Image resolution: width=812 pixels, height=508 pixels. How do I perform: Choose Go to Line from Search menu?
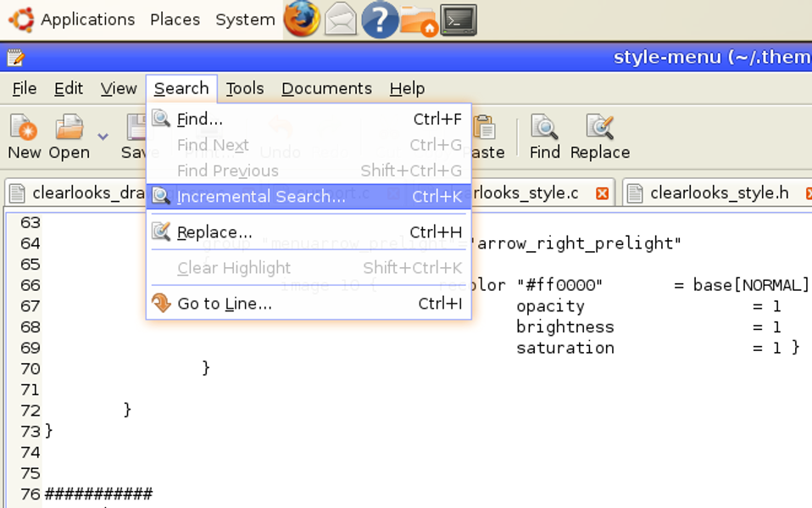click(225, 304)
